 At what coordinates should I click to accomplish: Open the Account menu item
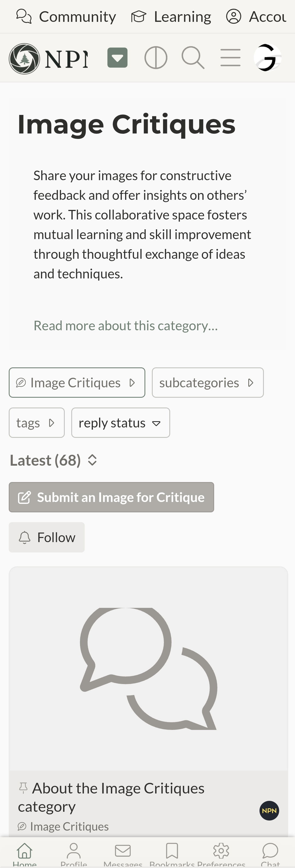click(x=256, y=16)
